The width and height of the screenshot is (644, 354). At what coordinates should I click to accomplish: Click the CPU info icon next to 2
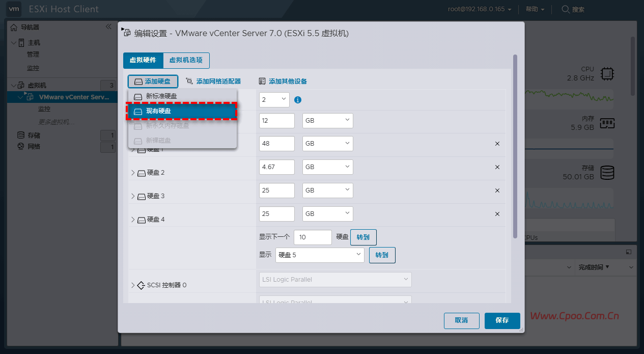pos(298,100)
